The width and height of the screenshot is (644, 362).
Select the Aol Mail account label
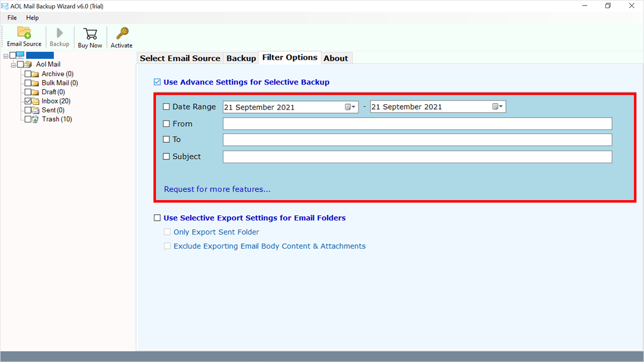(x=48, y=64)
